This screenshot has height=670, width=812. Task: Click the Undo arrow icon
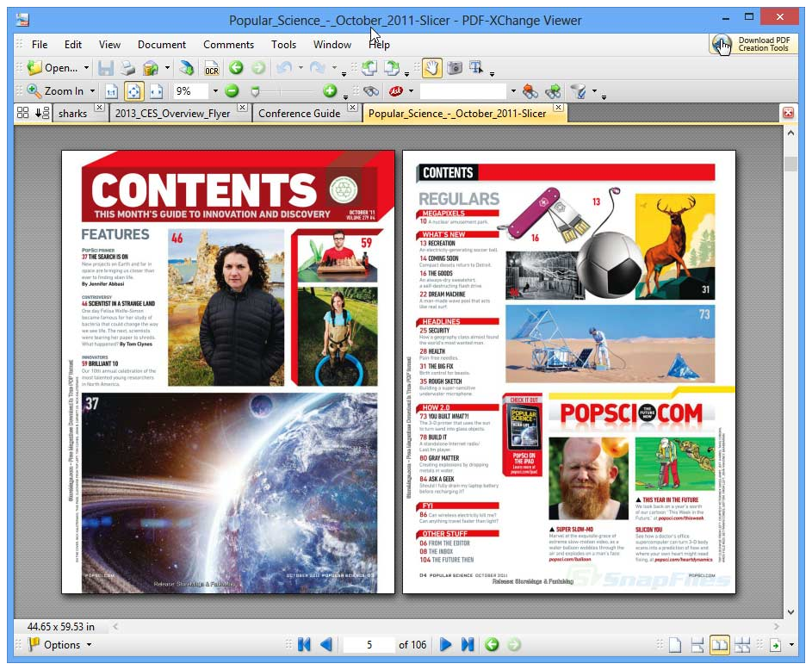tap(284, 68)
